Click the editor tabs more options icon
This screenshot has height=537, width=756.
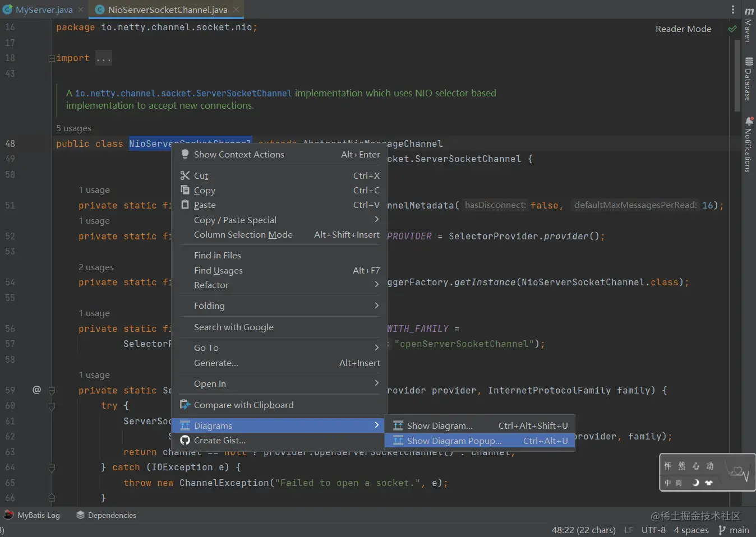(x=732, y=10)
